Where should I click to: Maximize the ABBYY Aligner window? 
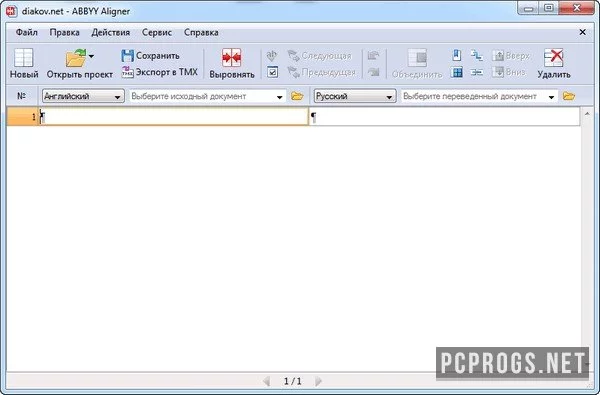[x=548, y=8]
